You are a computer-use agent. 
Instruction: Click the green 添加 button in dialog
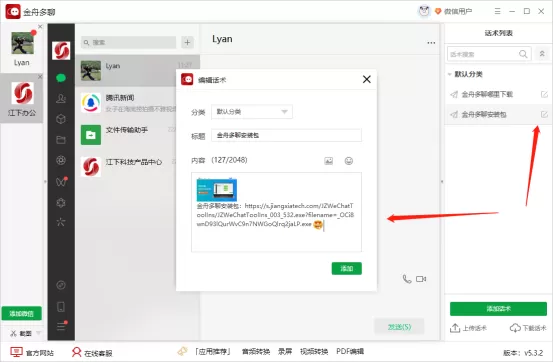[x=347, y=269]
